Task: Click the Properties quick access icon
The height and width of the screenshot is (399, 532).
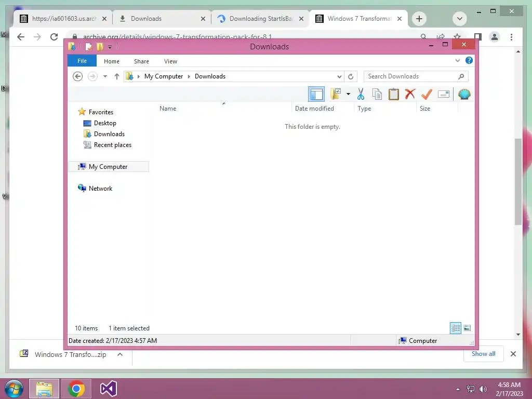Action: [88, 46]
